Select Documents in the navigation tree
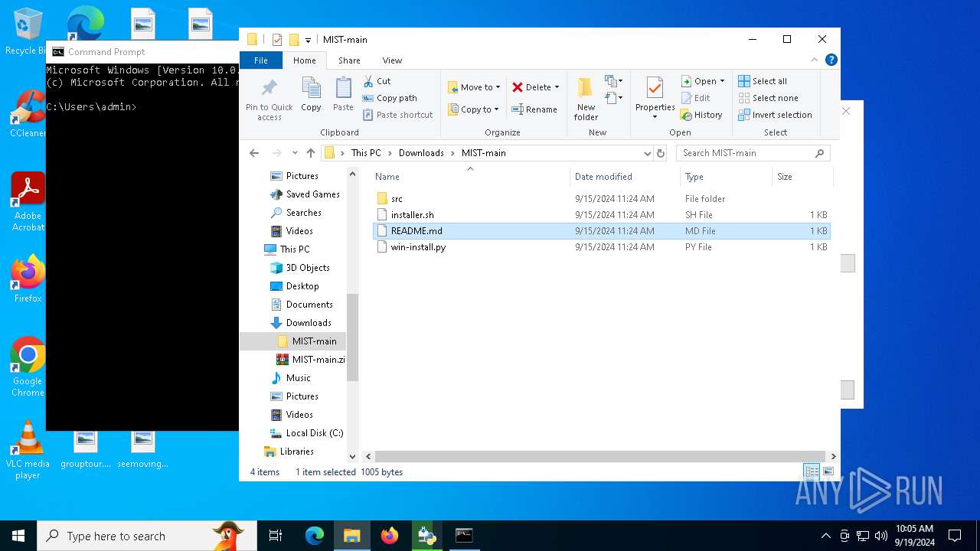 [309, 305]
